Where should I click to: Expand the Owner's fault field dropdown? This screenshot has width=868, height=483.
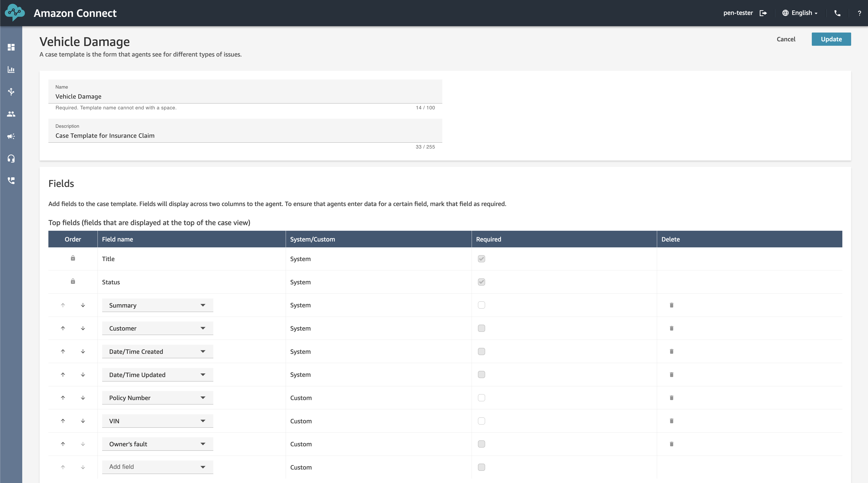coord(202,444)
